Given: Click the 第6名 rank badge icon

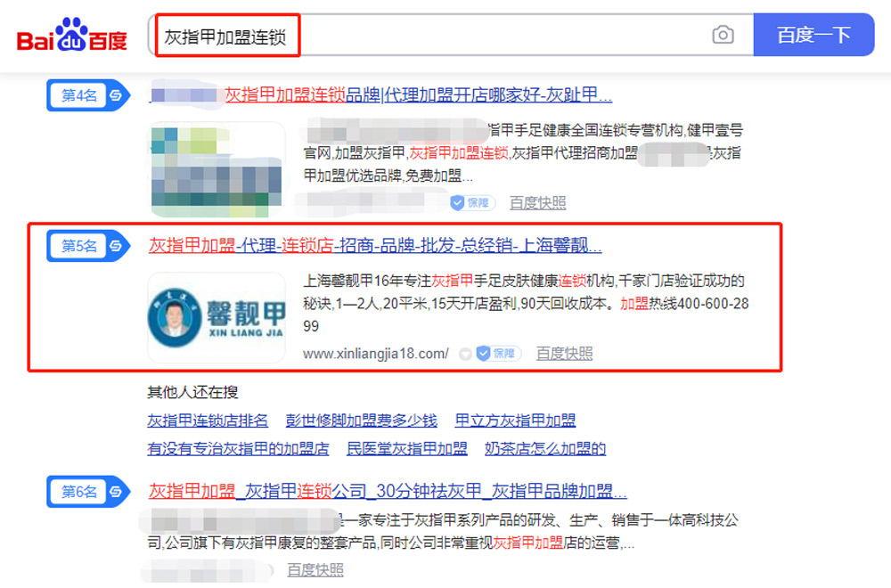Looking at the screenshot, I should click(x=88, y=492).
